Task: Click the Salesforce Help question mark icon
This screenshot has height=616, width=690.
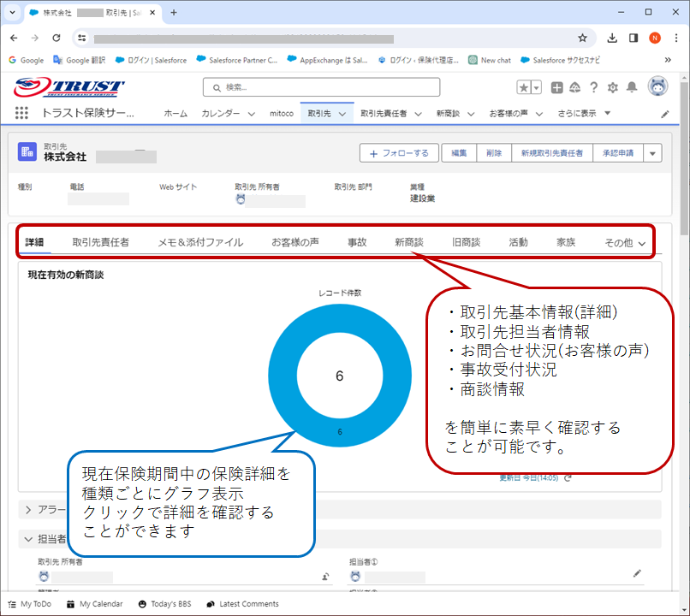Action: (593, 87)
